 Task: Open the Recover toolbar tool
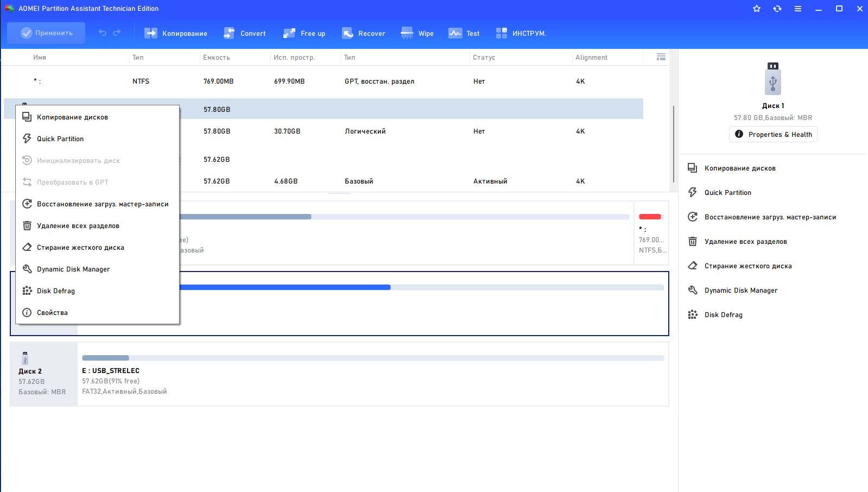tap(363, 33)
